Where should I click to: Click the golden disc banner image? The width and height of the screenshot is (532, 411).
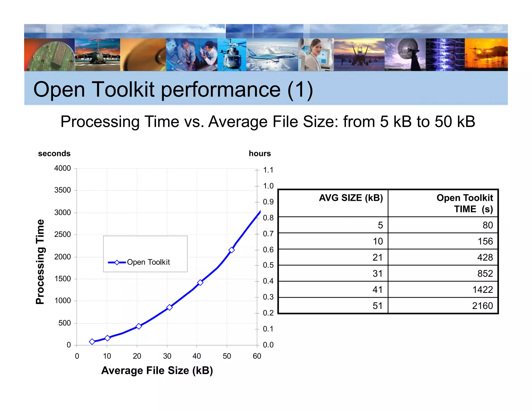[x=143, y=55]
